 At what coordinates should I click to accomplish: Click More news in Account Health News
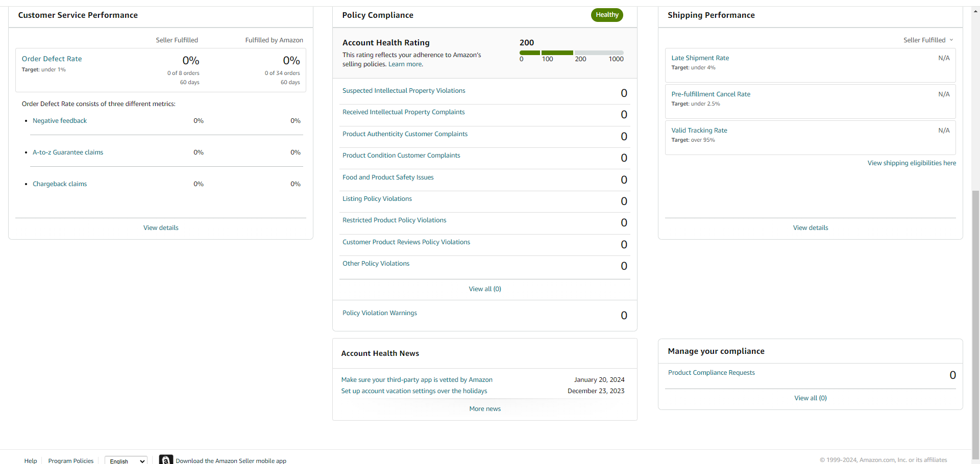point(485,409)
